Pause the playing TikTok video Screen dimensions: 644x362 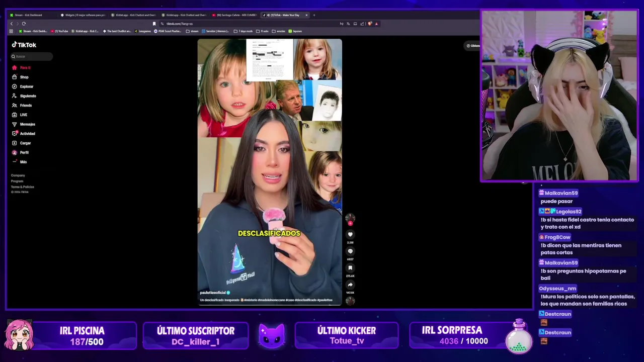point(270,172)
